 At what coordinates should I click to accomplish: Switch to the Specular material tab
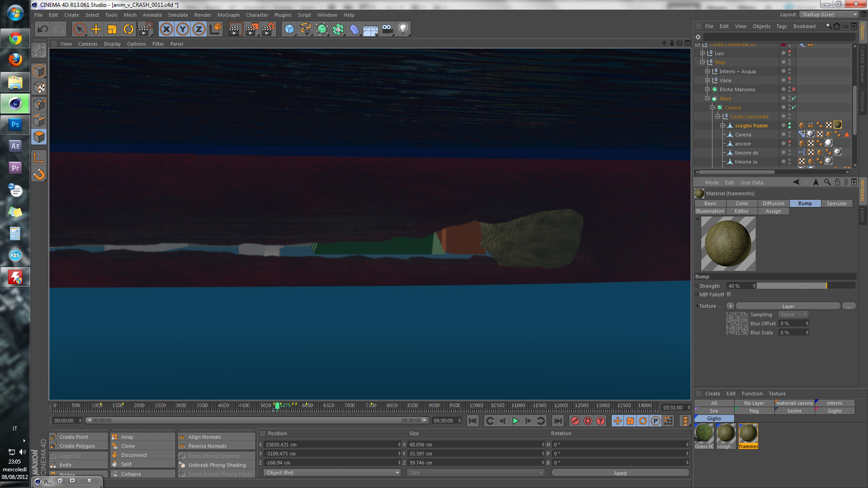click(x=836, y=203)
